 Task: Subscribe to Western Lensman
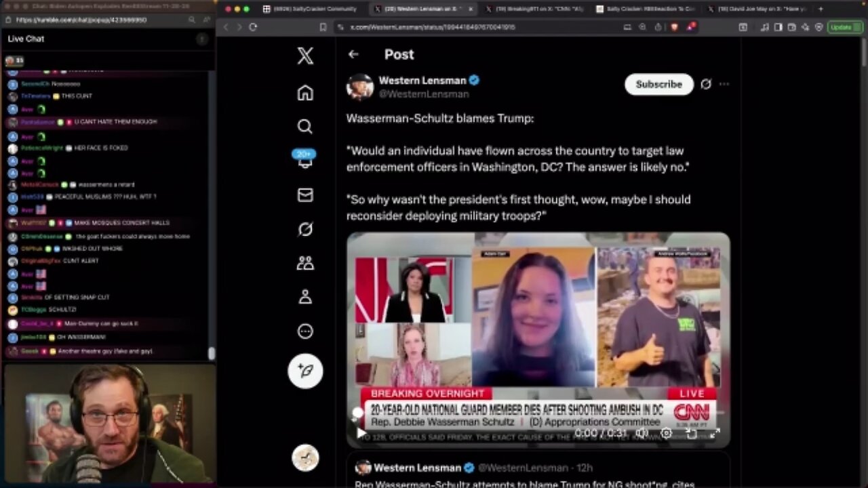658,84
